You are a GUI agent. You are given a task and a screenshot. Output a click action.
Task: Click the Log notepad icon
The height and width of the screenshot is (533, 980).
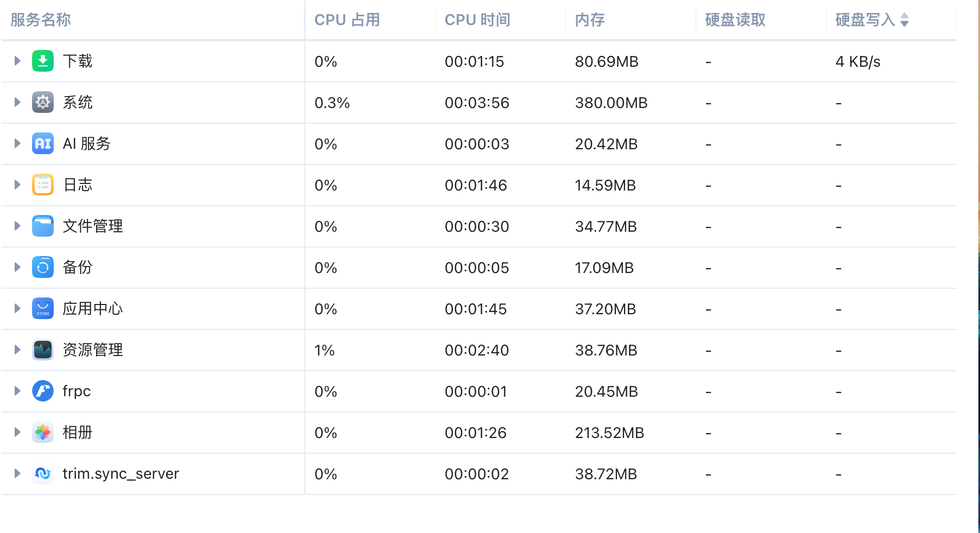pyautogui.click(x=43, y=185)
